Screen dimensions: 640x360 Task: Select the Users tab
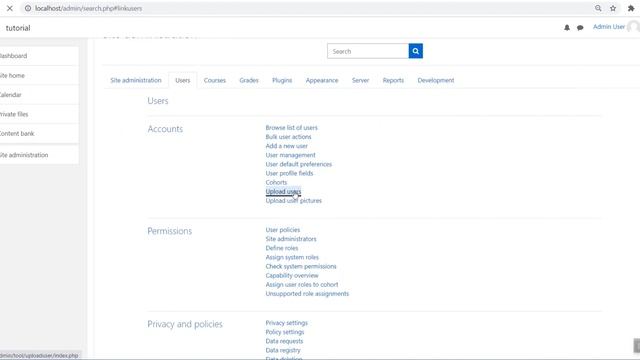pyautogui.click(x=183, y=80)
